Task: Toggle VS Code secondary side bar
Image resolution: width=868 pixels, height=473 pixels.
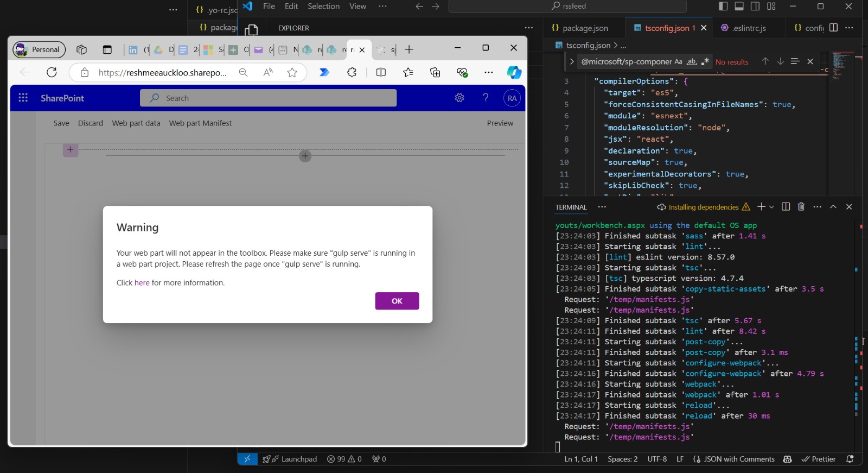Action: pyautogui.click(x=755, y=7)
